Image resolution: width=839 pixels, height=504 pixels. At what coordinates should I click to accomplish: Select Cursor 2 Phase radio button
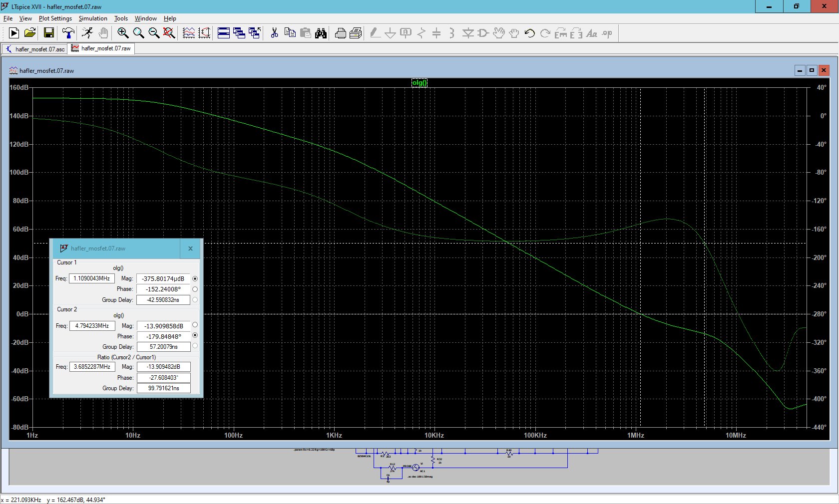tap(195, 335)
